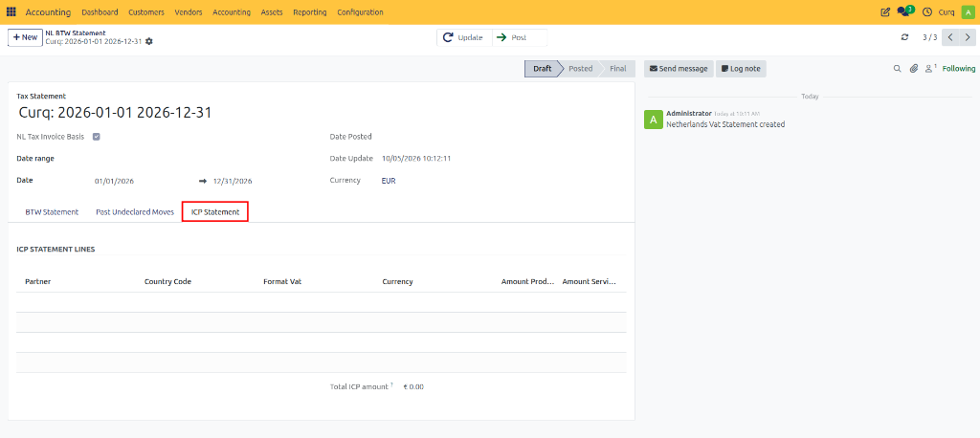
Task: Click the New button
Action: [25, 37]
